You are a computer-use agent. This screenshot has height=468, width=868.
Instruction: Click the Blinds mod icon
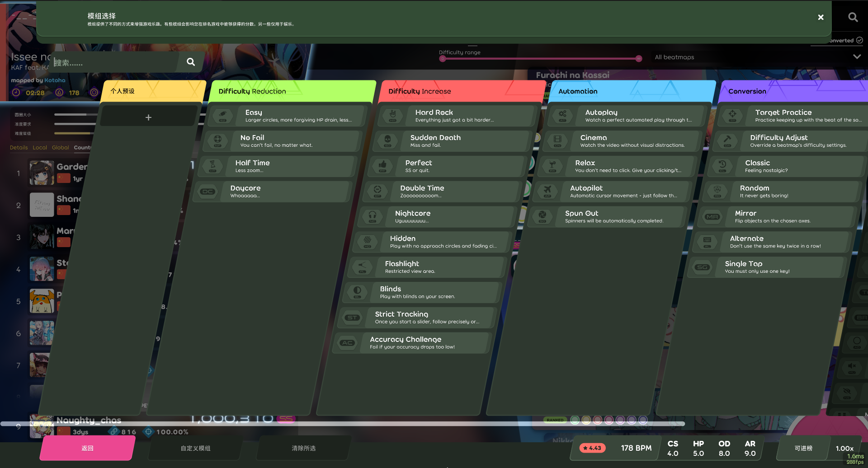357,293
